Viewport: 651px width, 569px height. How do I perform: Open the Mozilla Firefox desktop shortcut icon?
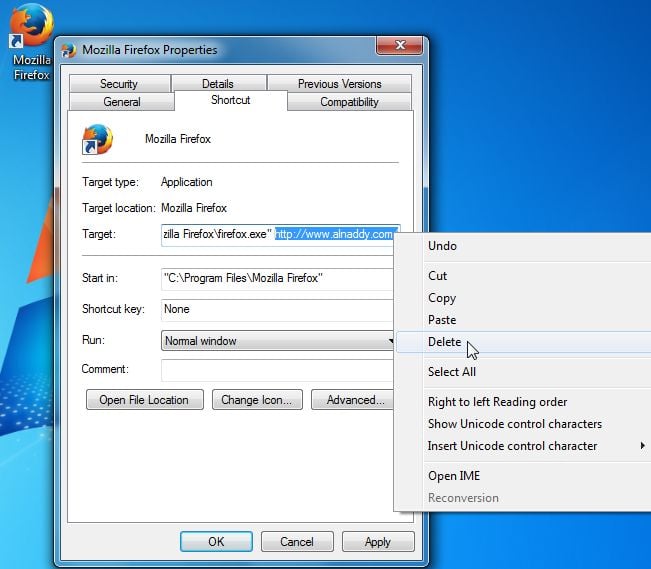tap(31, 26)
